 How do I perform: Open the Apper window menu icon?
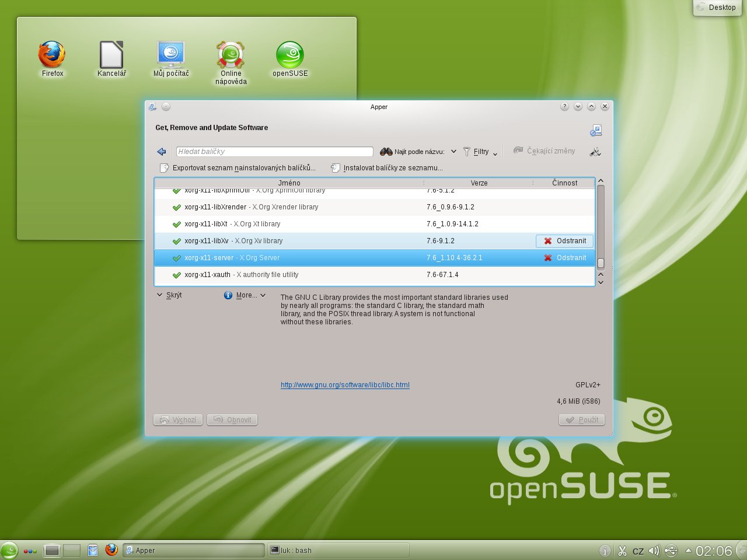[x=152, y=107]
